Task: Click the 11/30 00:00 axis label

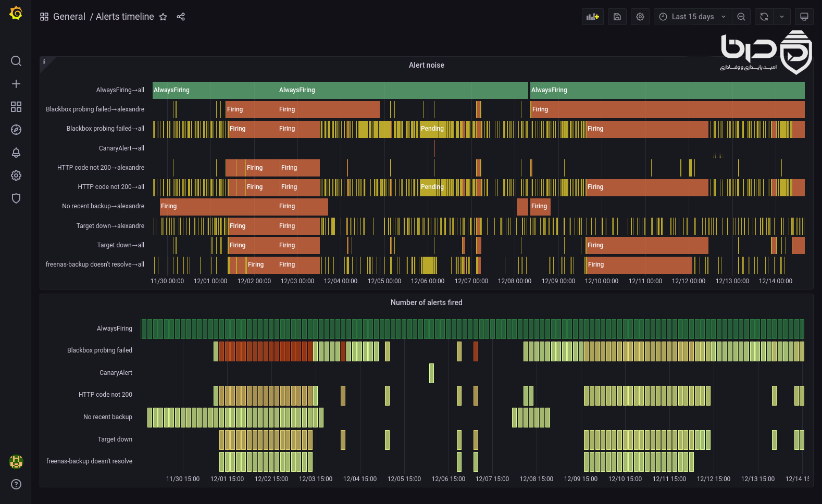Action: tap(167, 281)
